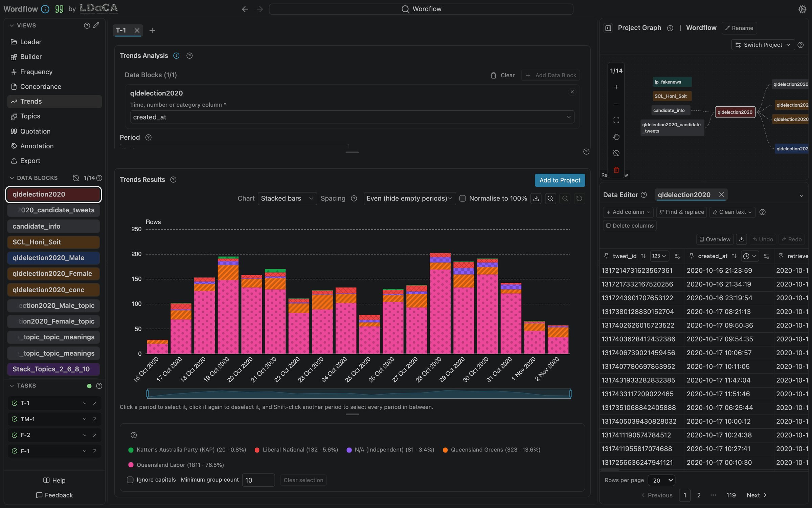
Task: Click right handle of chart range slider
Action: pyautogui.click(x=570, y=394)
